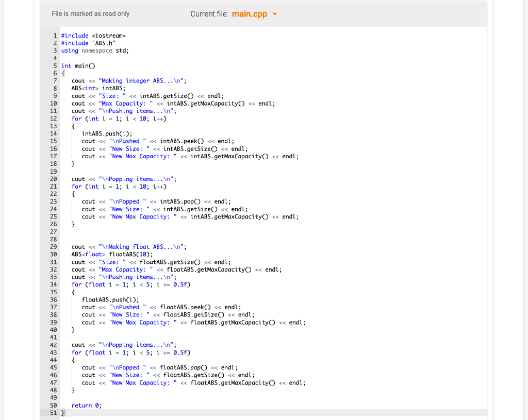The image size is (528, 420).
Task: Click the floatABS.pop() line
Action: (x=160, y=367)
